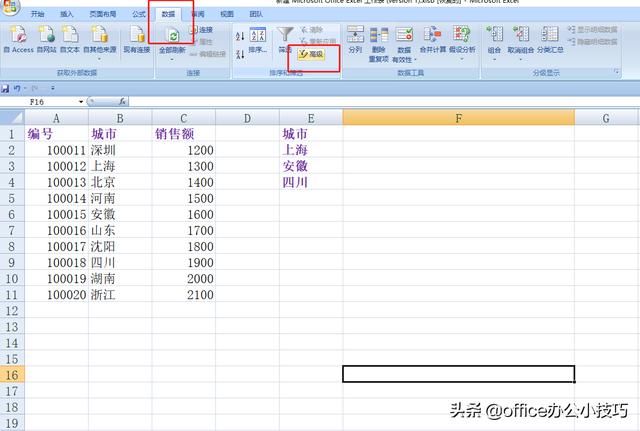Open Outline (分级显示) dialog launcher
Image resolution: width=640 pixels, height=431 pixels.
click(616, 71)
